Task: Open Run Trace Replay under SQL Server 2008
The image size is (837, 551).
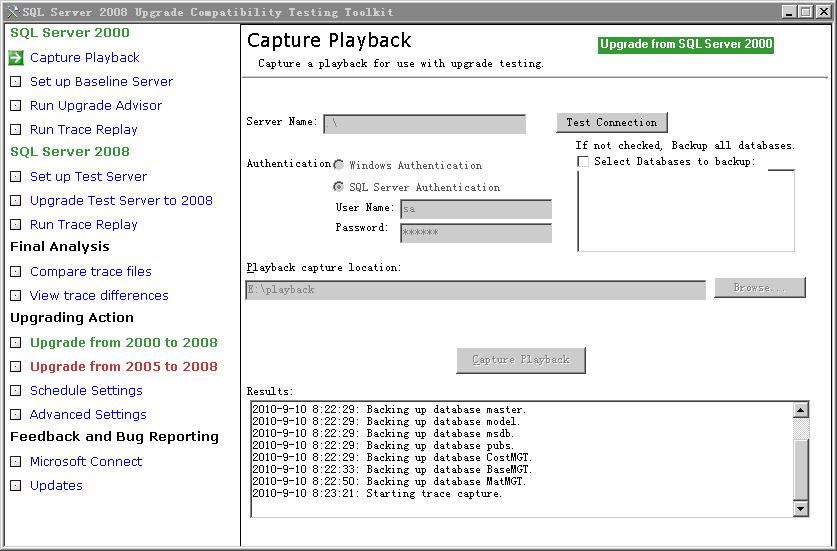Action: (84, 225)
